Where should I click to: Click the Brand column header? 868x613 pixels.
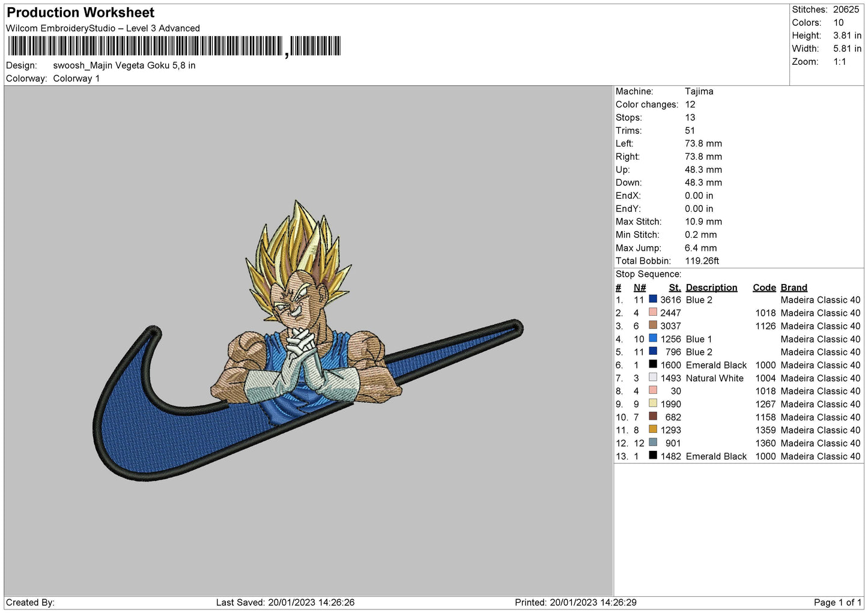click(x=794, y=288)
